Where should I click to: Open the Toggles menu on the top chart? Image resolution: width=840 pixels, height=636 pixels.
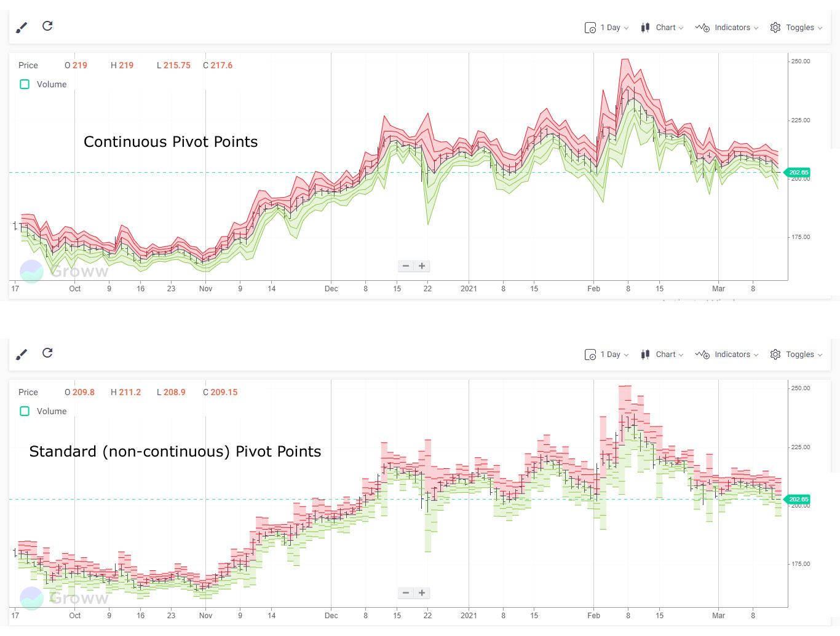point(800,27)
